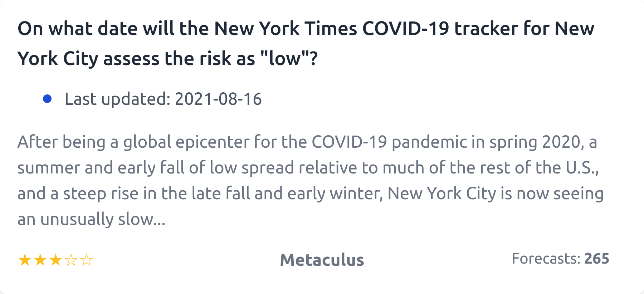The width and height of the screenshot is (644, 294).
Task: Click the fifth empty outline star
Action: point(87,260)
